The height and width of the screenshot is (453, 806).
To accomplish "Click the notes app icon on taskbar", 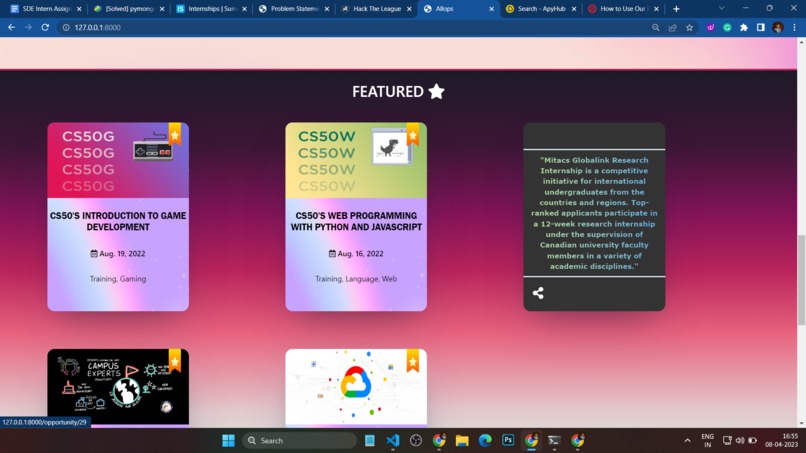I will pyautogui.click(x=370, y=440).
